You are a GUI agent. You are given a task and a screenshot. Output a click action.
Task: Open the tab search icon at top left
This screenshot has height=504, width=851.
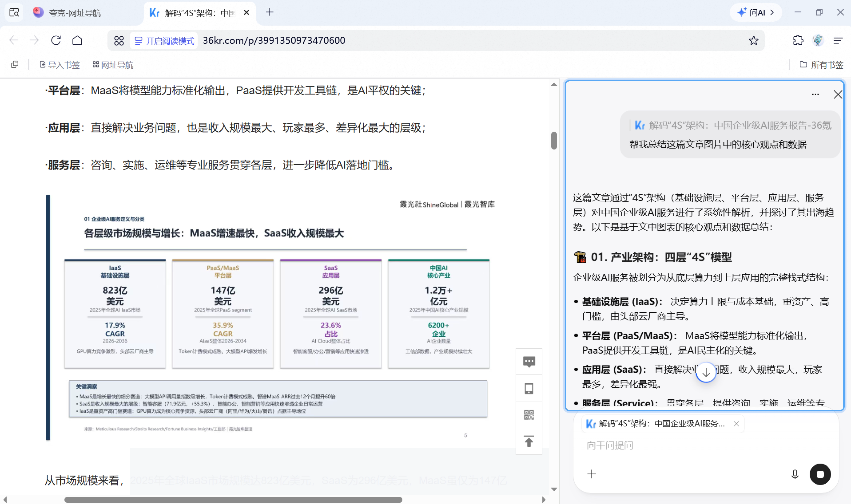14,13
